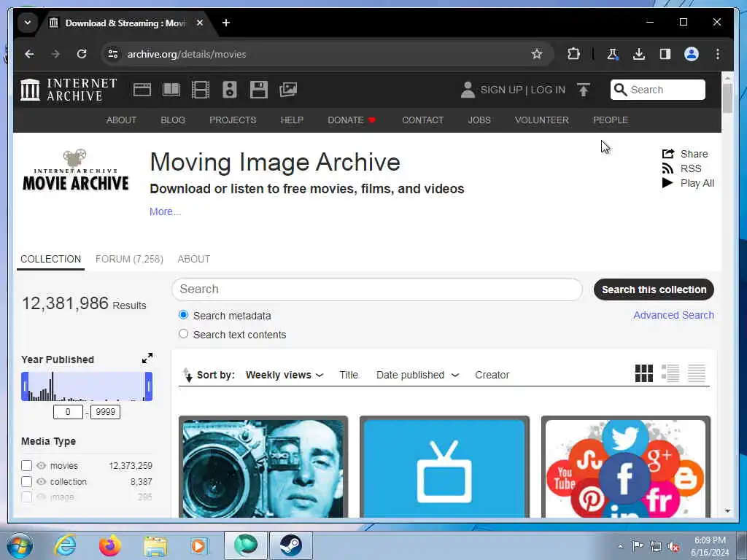Reload the page
This screenshot has width=747, height=560.
click(82, 54)
